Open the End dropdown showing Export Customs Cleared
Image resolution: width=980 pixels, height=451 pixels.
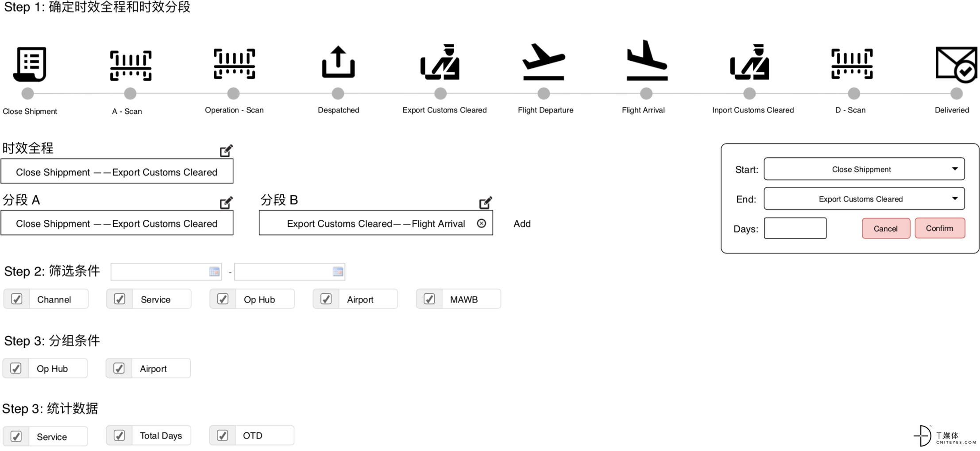(x=864, y=198)
